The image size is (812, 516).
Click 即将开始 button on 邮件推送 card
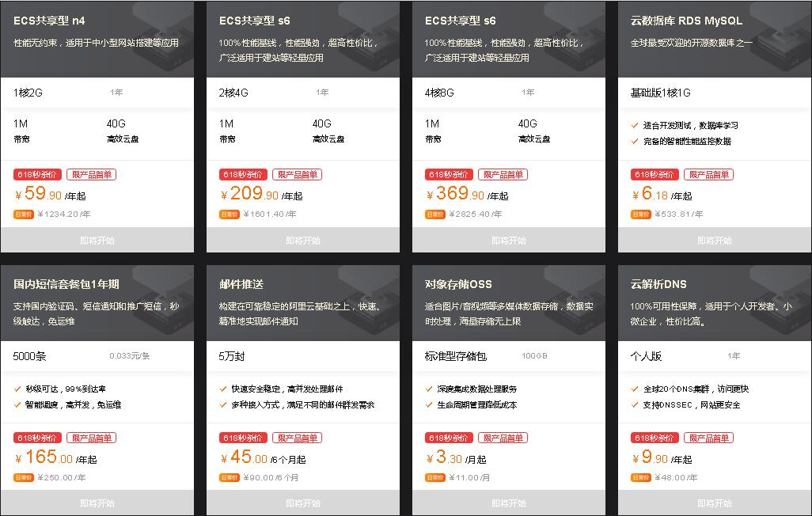tap(303, 503)
